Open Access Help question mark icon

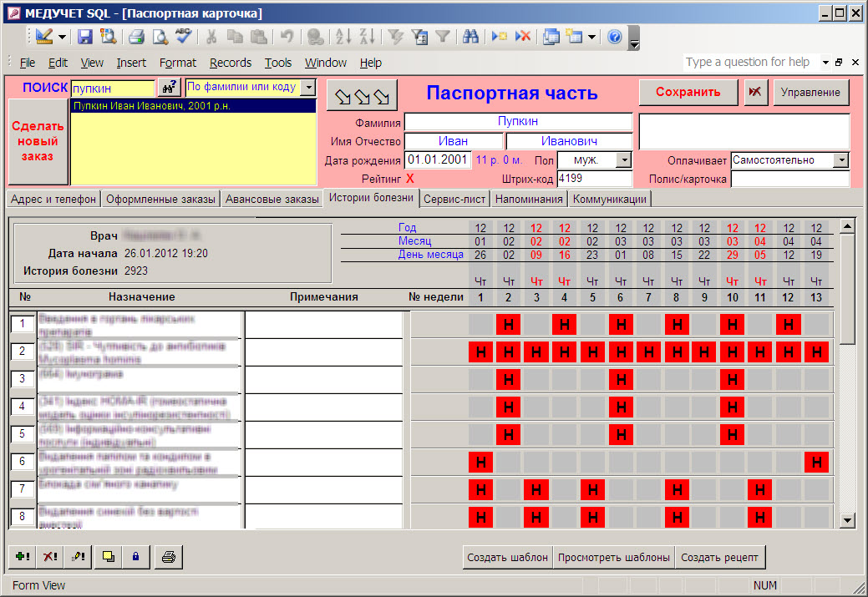(x=615, y=37)
